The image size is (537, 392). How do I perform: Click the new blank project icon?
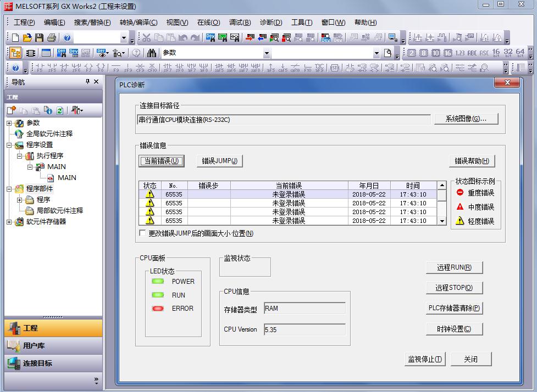(15, 38)
